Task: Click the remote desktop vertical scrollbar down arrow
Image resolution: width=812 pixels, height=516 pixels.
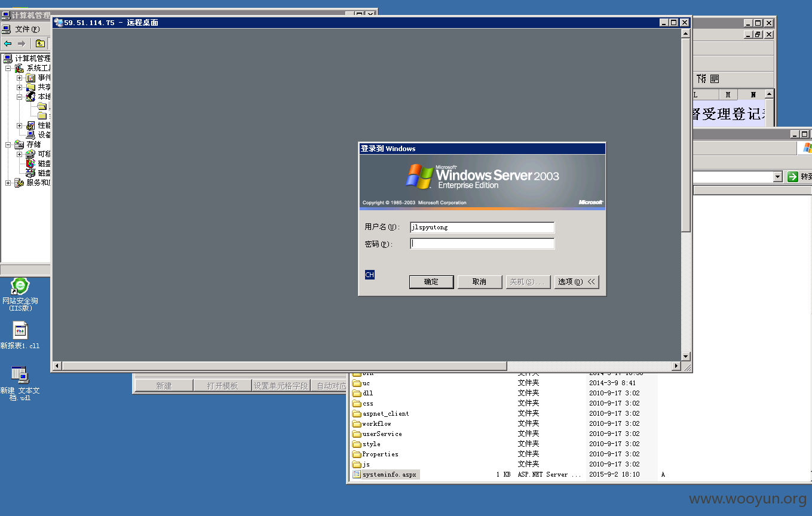Action: tap(685, 357)
